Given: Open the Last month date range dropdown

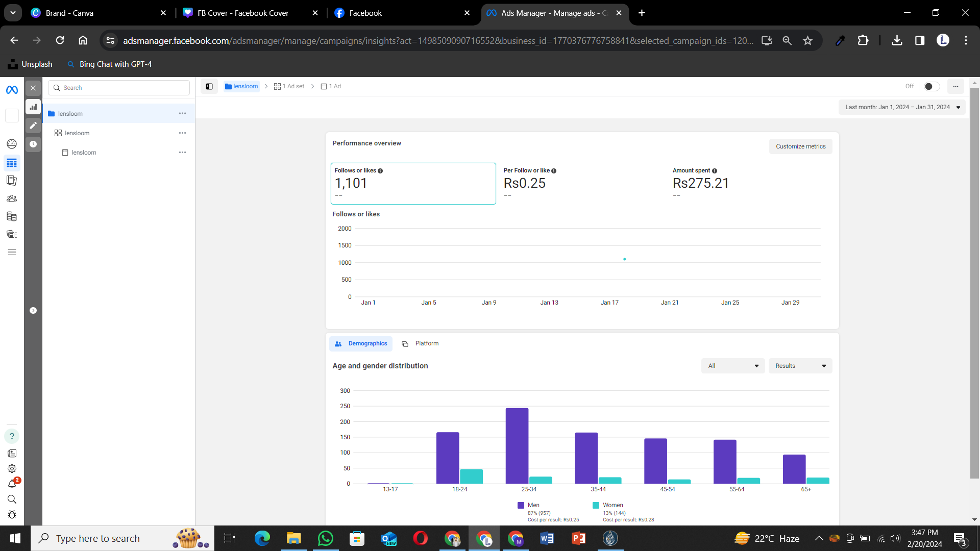Looking at the screenshot, I should (x=902, y=107).
